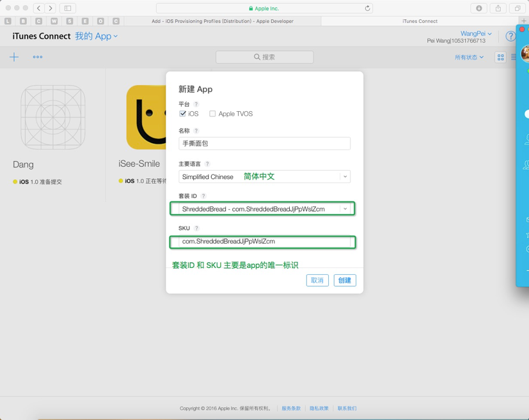
Task: Enable the Apple TVOS checkbox
Action: click(x=212, y=114)
